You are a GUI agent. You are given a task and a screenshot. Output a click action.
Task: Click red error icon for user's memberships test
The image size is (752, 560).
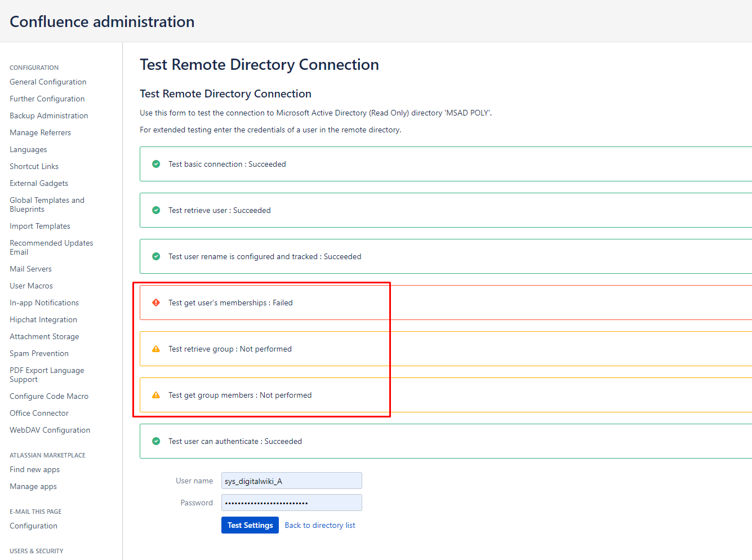pos(156,303)
